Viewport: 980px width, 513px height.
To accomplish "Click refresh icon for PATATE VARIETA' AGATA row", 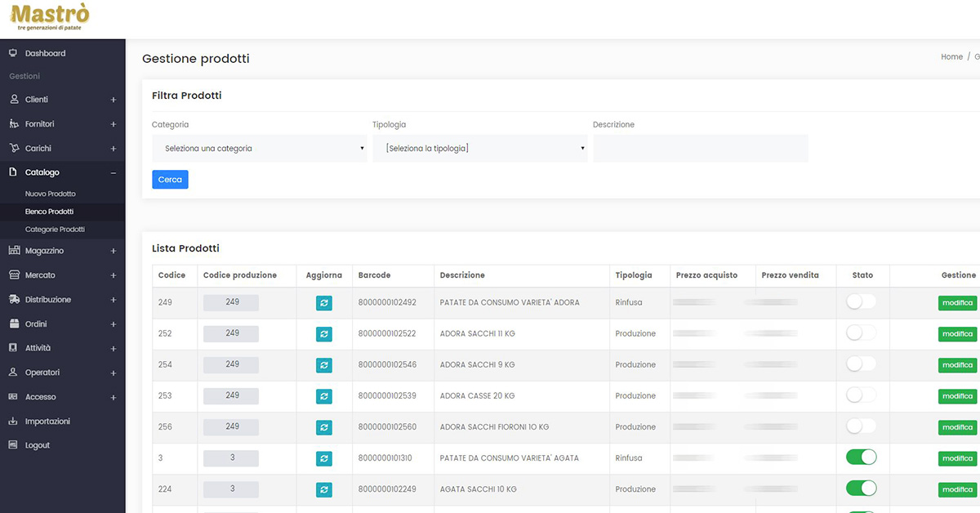I will [x=324, y=458].
